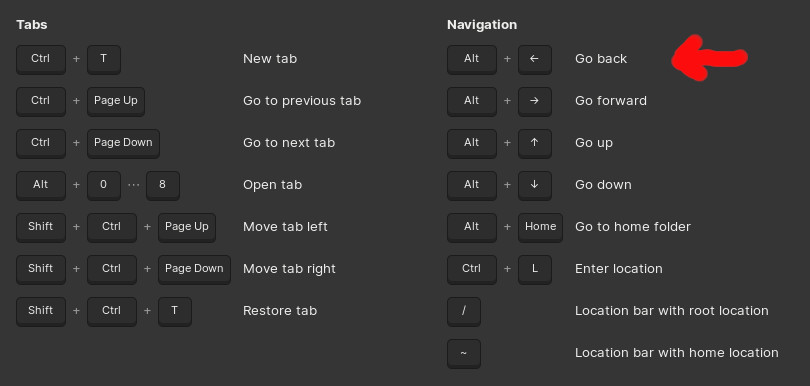This screenshot has width=810, height=386.
Task: Click the down arrow key for Go down
Action: 535,186
